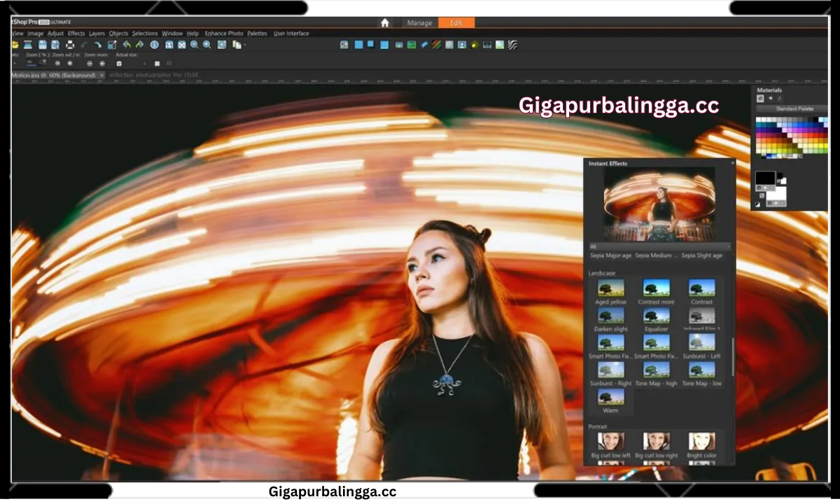Apply the Tone Map - high effect
The height and width of the screenshot is (504, 840).
[657, 373]
